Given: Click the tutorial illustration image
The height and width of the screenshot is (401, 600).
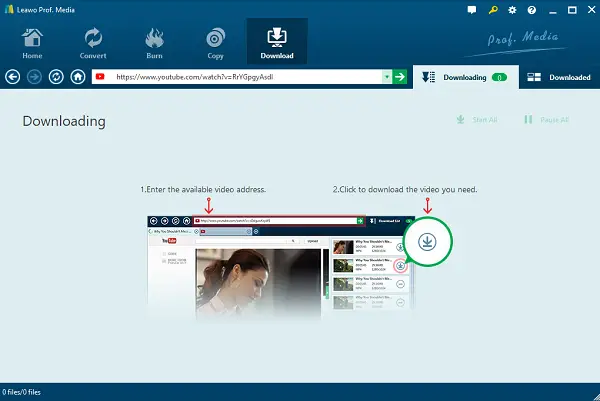Looking at the screenshot, I should (x=300, y=269).
